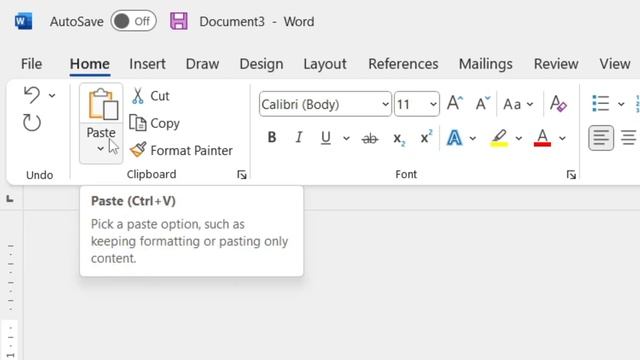
Task: Open the View ribbon tab
Action: pyautogui.click(x=615, y=64)
